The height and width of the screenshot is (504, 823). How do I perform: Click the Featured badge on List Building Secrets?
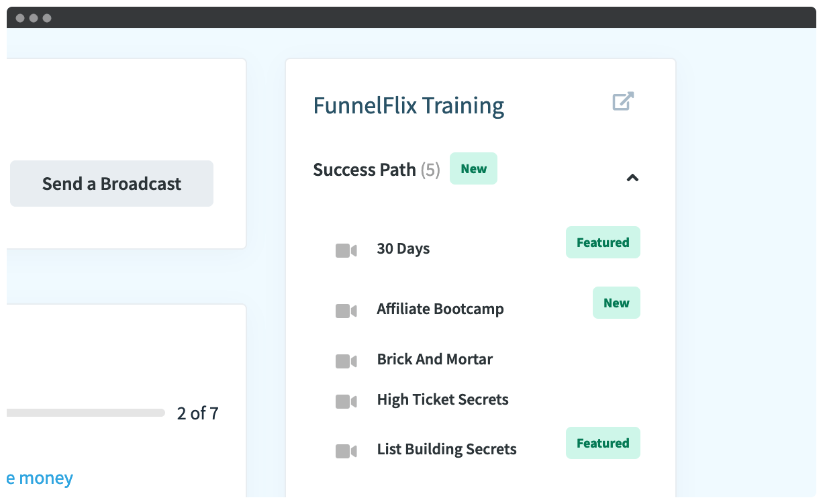point(603,443)
